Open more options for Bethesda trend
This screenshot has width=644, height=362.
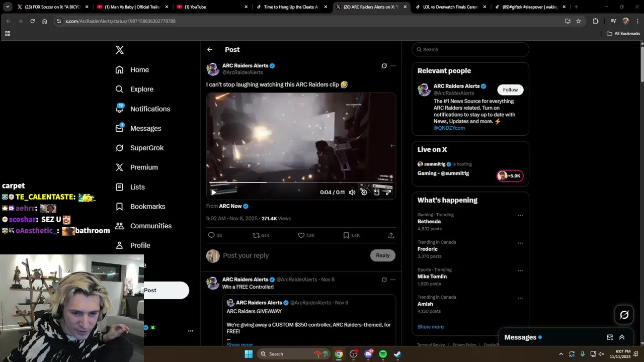pos(520,216)
